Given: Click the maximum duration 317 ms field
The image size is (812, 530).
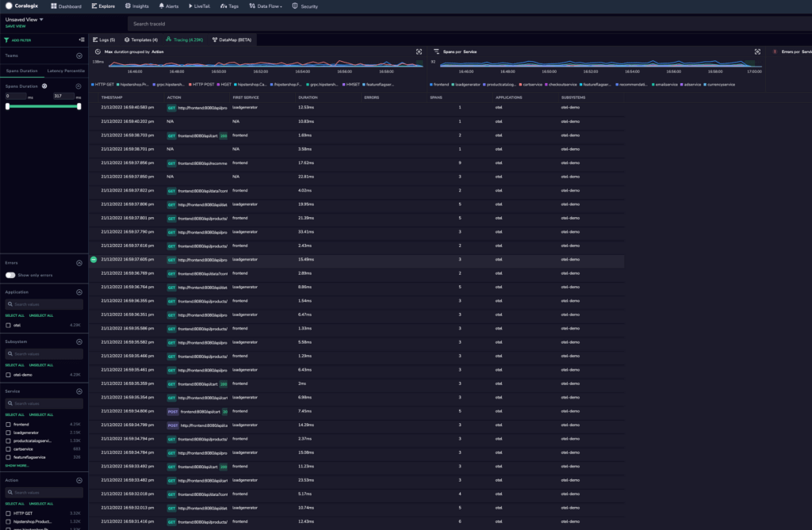Looking at the screenshot, I should click(63, 97).
